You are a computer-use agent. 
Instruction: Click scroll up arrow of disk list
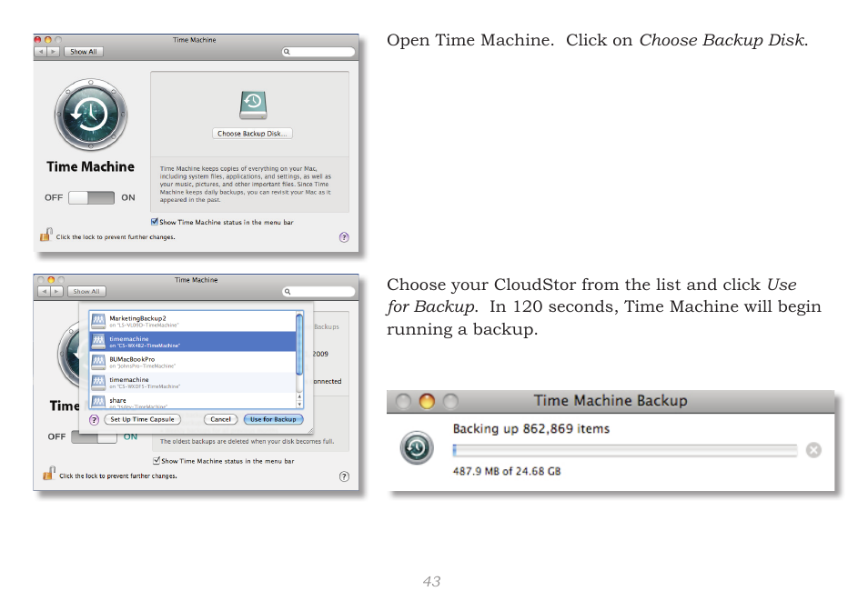[299, 396]
